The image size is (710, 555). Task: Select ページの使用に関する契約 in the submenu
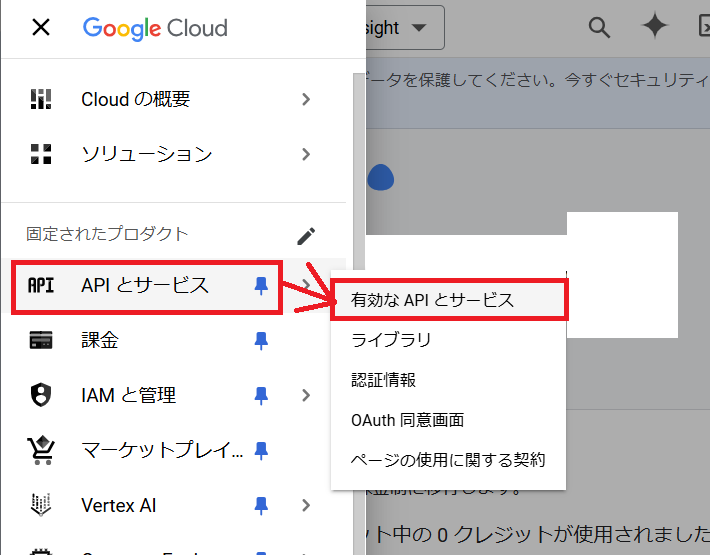point(449,459)
